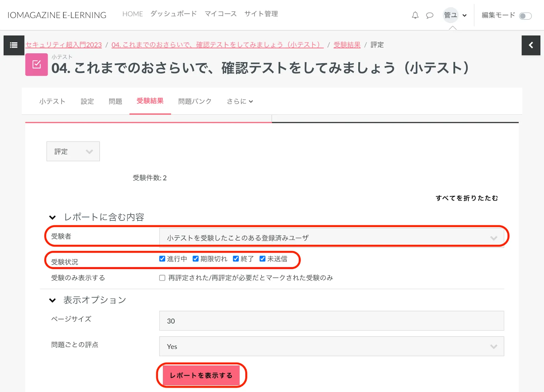
Task: Click the すべてを折りたたむ link
Action: (466, 198)
